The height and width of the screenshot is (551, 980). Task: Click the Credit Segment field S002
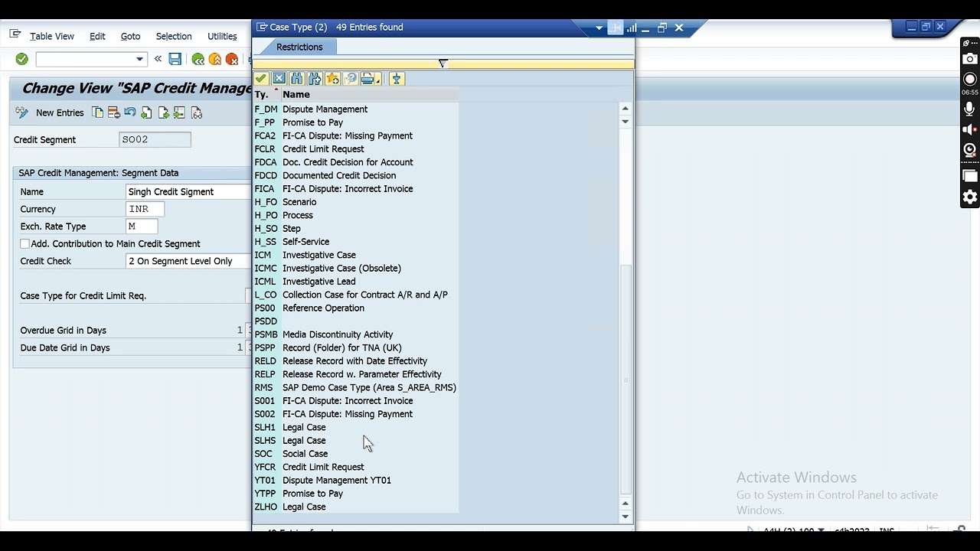(155, 139)
